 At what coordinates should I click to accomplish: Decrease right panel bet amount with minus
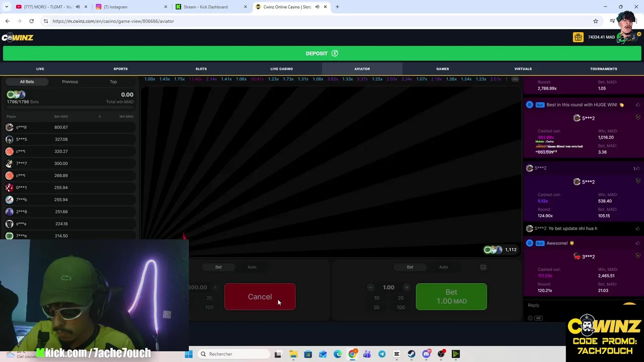click(x=371, y=288)
